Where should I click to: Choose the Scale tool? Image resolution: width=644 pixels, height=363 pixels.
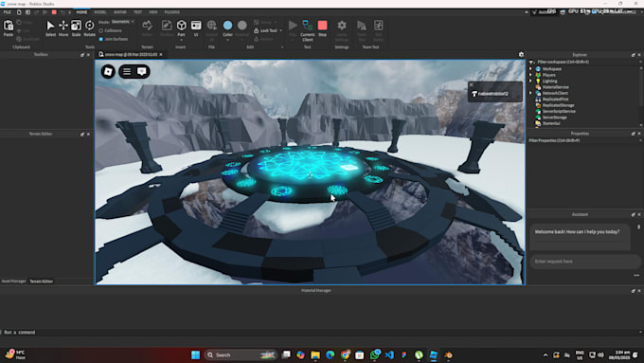click(x=76, y=28)
